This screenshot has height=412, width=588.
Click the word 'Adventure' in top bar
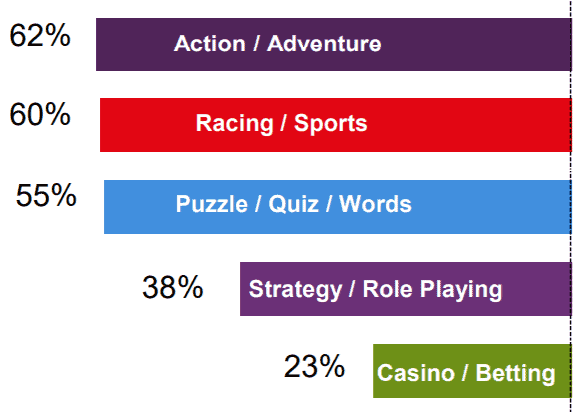click(324, 43)
